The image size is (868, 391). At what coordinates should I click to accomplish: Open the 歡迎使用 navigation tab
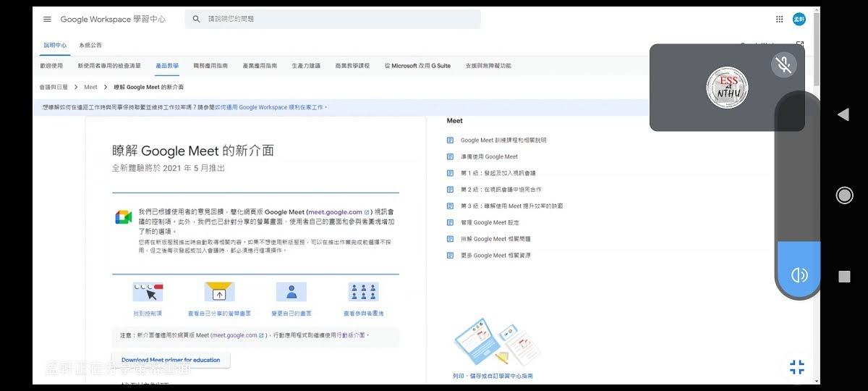[51, 65]
